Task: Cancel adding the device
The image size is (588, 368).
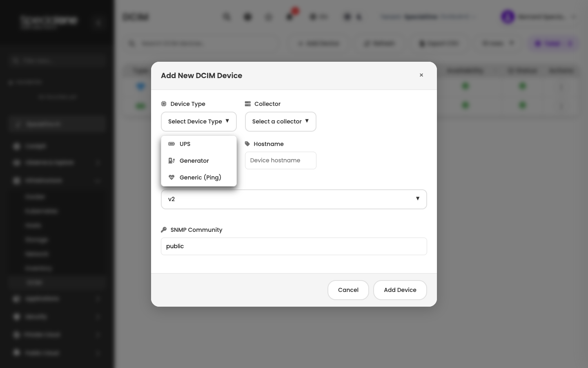Action: tap(348, 290)
